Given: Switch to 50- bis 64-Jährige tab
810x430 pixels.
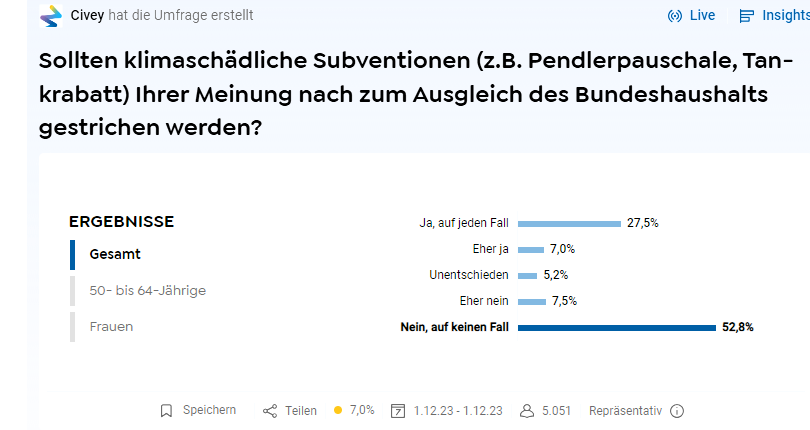Looking at the screenshot, I should point(147,291).
